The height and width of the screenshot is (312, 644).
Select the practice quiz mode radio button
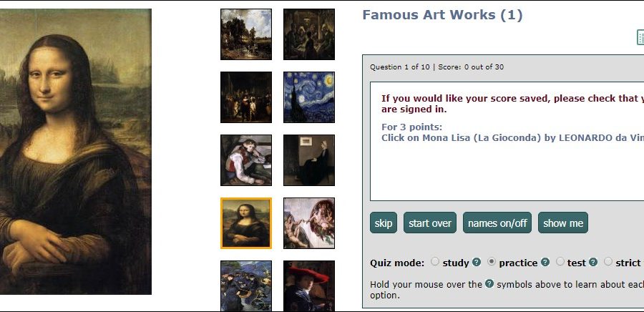coord(492,262)
